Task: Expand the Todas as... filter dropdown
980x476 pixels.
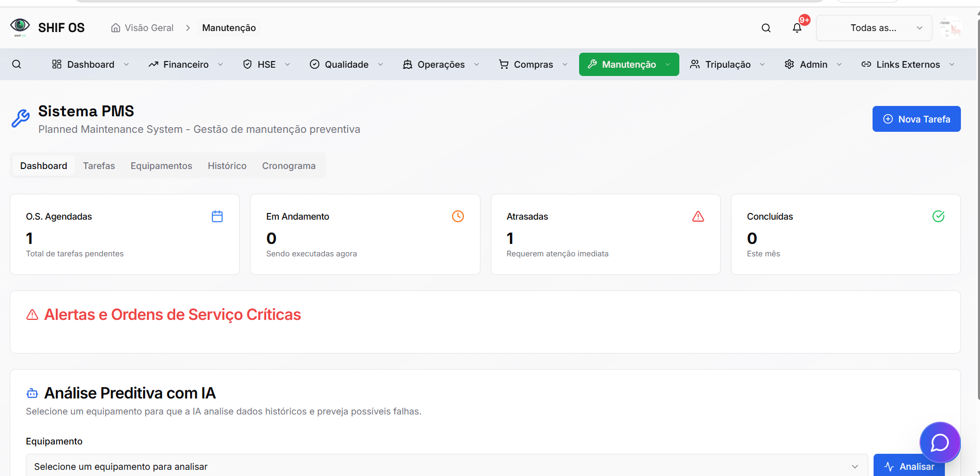Action: (x=874, y=28)
